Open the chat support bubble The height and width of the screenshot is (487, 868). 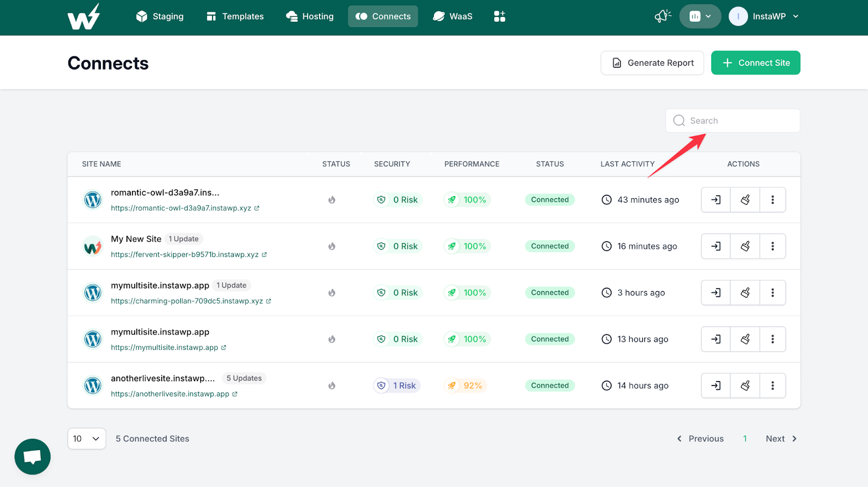pos(33,457)
